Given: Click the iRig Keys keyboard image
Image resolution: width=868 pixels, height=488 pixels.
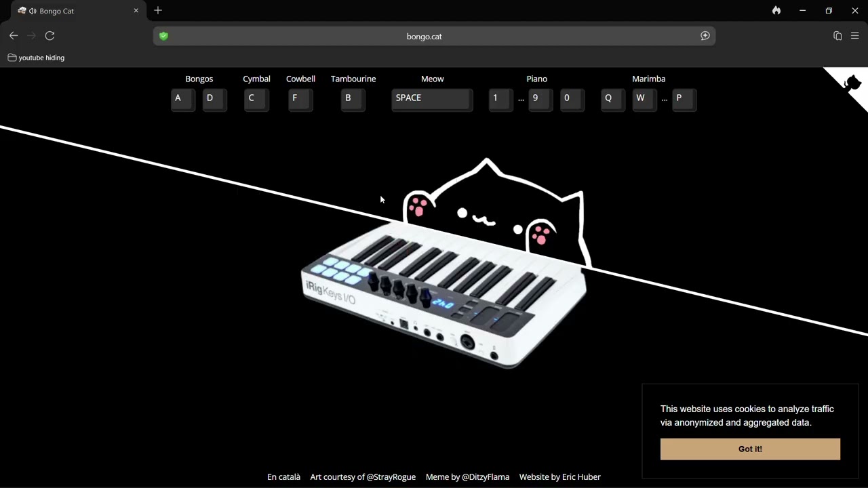Looking at the screenshot, I should click(x=443, y=296).
